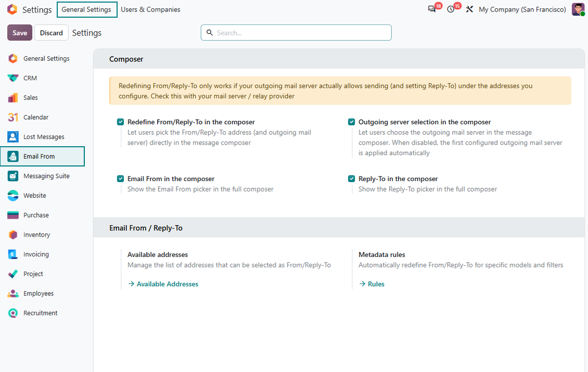
Task: Disable Reply-To in the composer checkbox
Action: click(351, 178)
